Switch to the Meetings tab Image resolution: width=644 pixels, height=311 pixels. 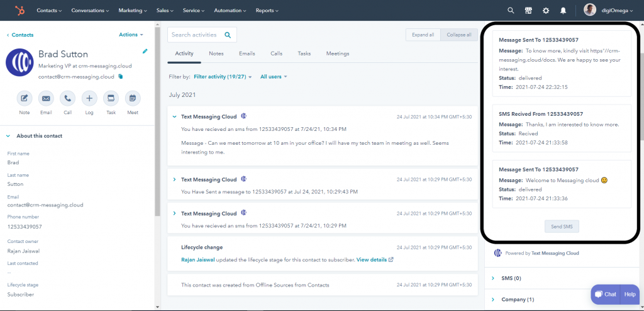338,54
